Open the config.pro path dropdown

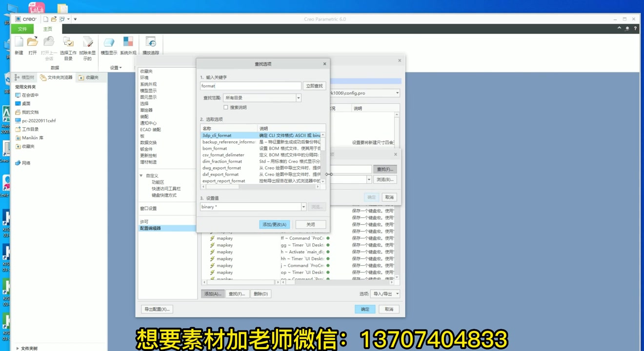(x=397, y=93)
